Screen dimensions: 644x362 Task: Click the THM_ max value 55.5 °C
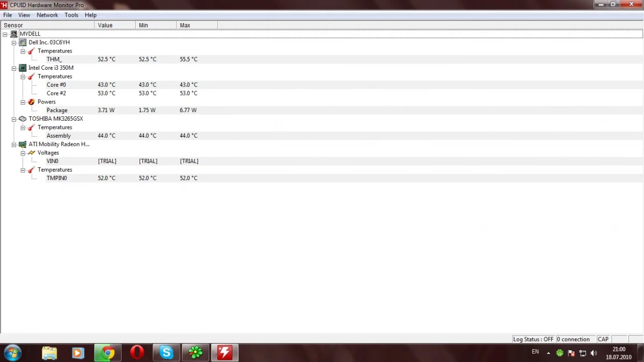pos(188,60)
